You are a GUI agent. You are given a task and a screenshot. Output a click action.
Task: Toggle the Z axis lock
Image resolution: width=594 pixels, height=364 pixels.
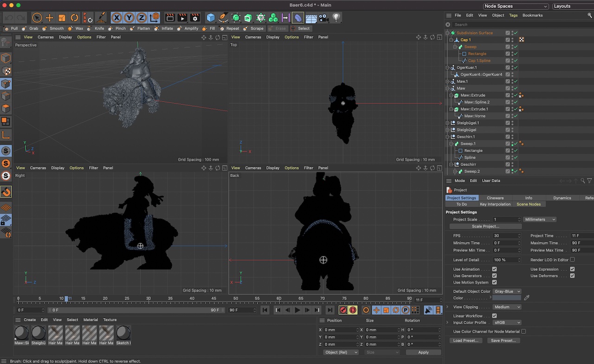[x=142, y=18]
